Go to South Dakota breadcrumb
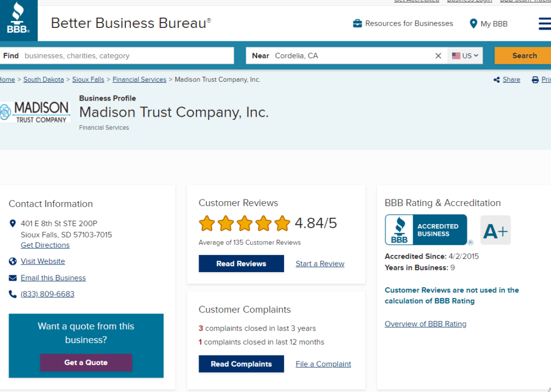 pyautogui.click(x=44, y=80)
